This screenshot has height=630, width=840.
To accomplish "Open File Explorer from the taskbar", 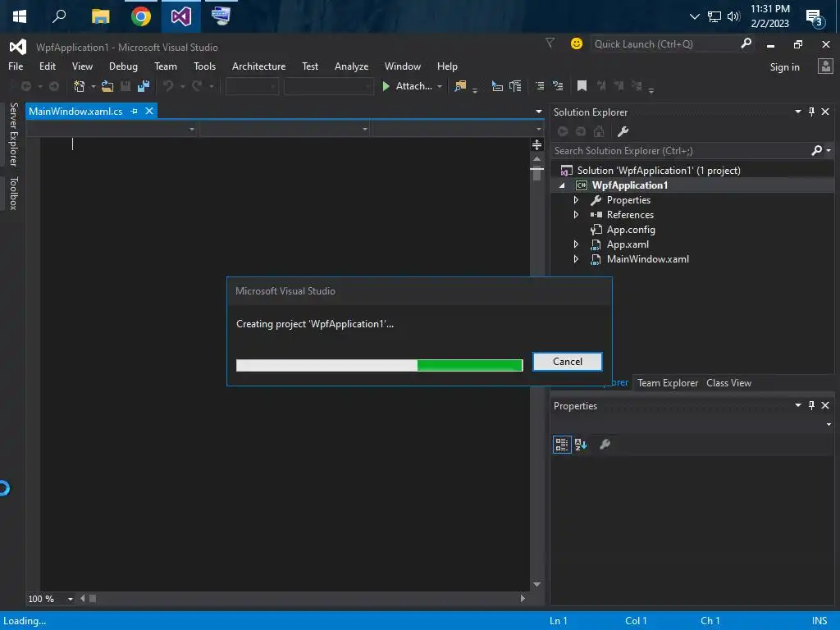I will [100, 16].
